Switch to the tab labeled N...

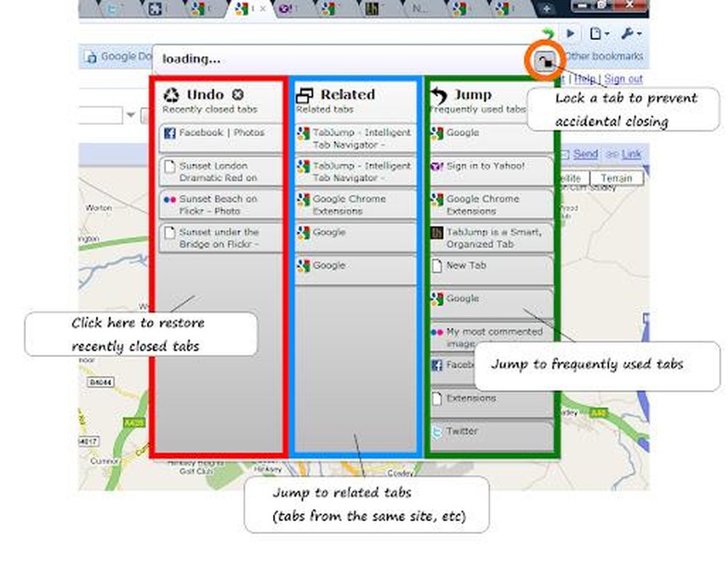[420, 9]
